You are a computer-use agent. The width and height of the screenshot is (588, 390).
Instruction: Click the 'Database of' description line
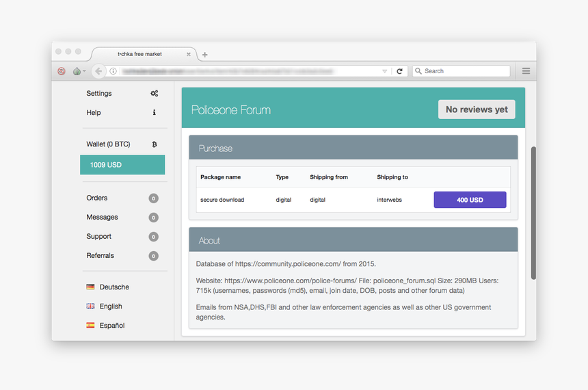point(286,264)
